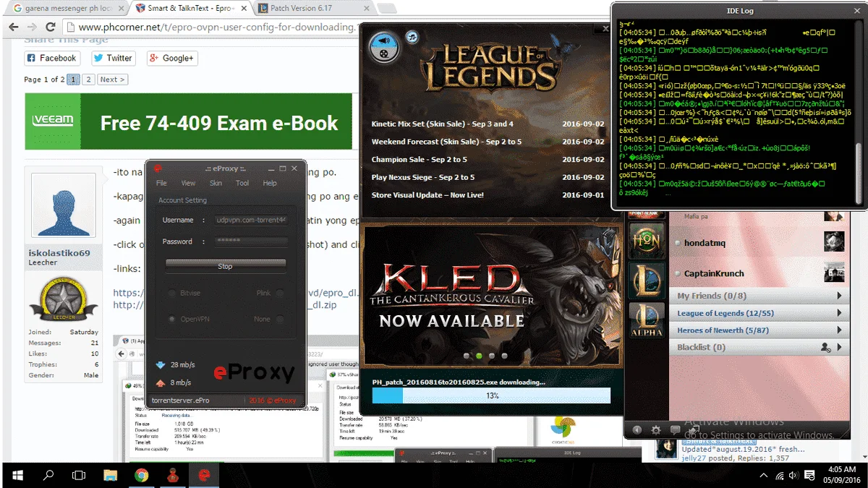
Task: Select third carousel dot in League patcher banner
Action: 491,356
